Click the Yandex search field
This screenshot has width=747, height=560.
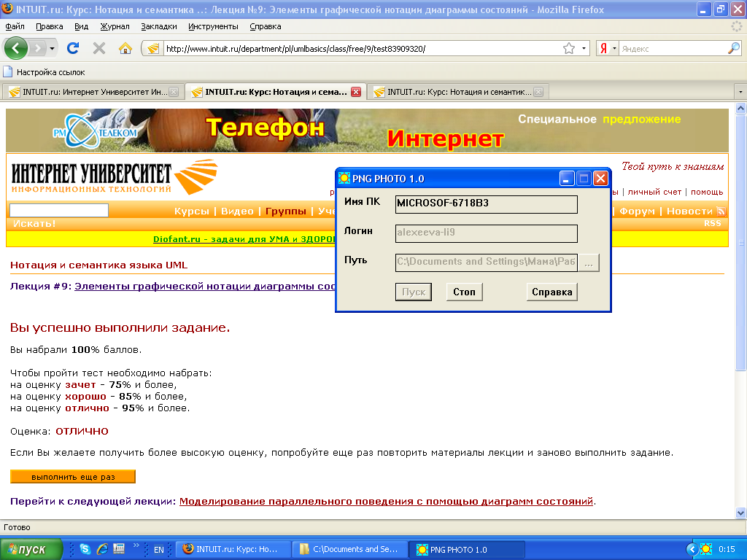coord(673,49)
